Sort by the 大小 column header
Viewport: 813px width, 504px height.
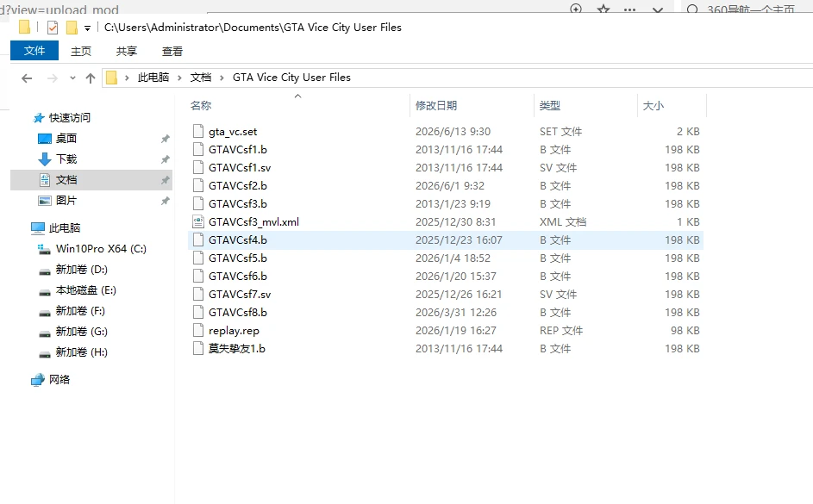[654, 106]
